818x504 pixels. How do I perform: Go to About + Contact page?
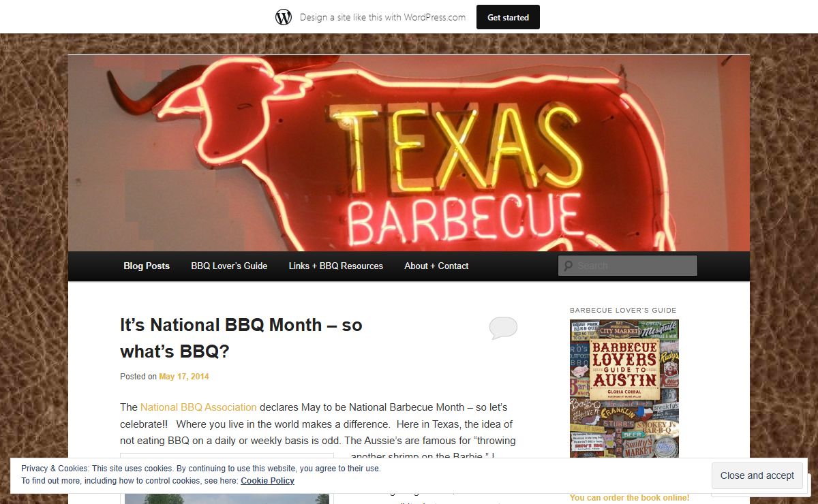(436, 266)
